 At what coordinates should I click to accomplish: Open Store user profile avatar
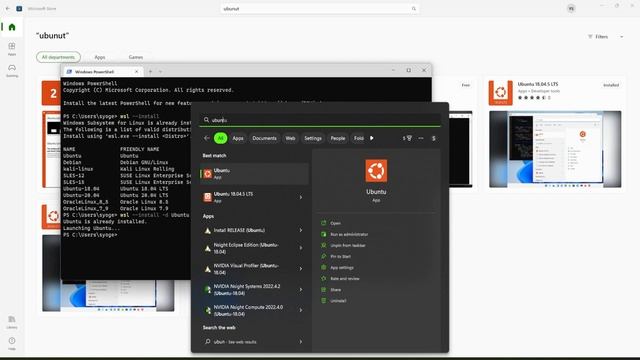click(571, 9)
